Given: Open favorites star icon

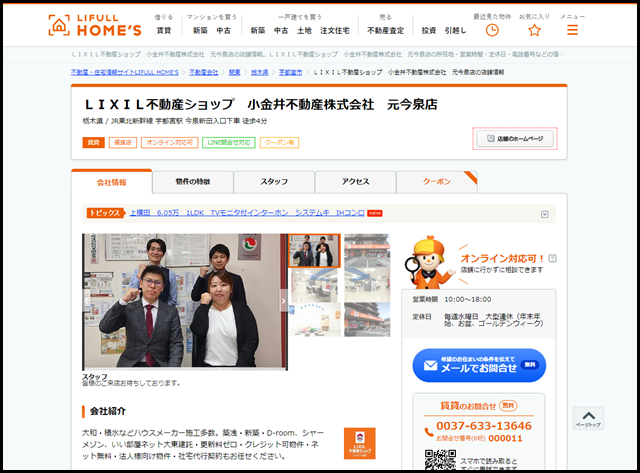Looking at the screenshot, I should (x=534, y=30).
